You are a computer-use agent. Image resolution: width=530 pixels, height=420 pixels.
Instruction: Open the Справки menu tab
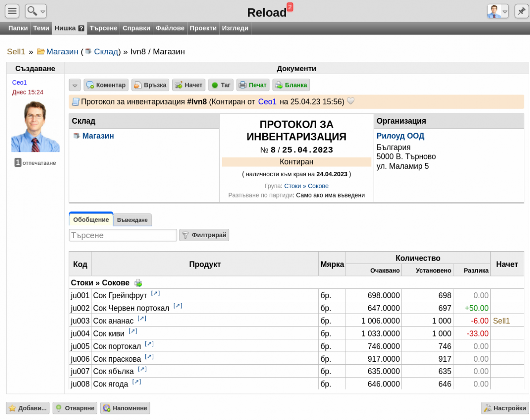tap(136, 28)
